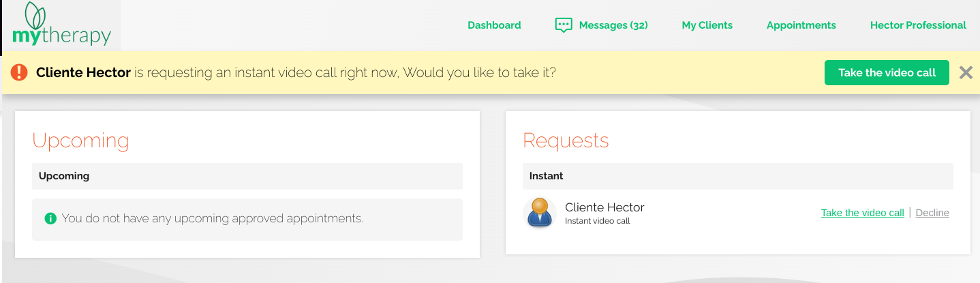Decline Cliente Hector's instant video call
The image size is (980, 283).
(932, 213)
